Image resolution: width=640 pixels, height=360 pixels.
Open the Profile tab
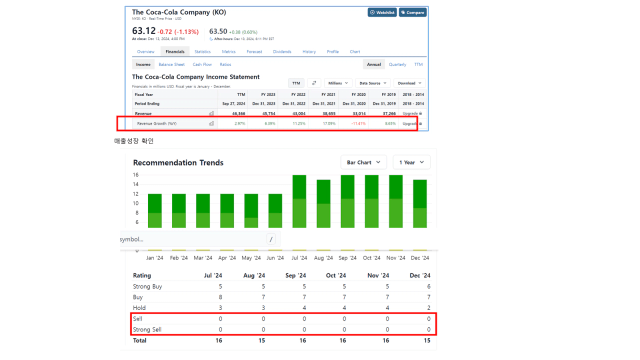coord(333,52)
